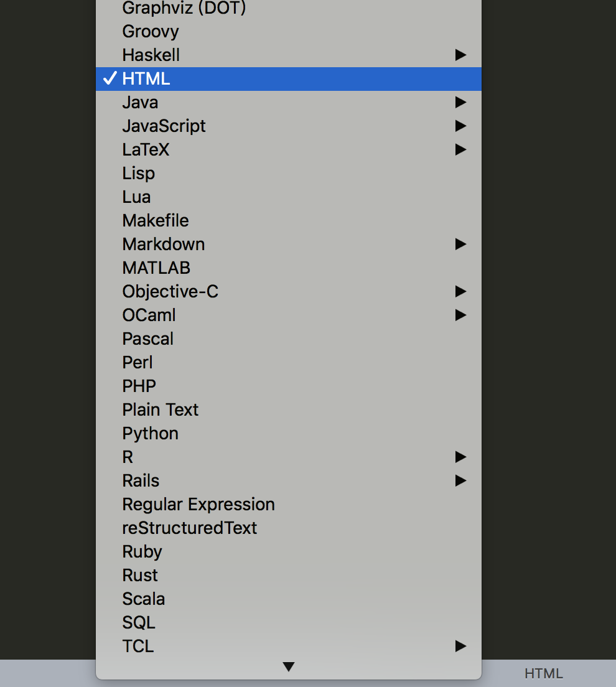The width and height of the screenshot is (616, 687).
Task: Expand the Rails submenu arrow
Action: 460,481
